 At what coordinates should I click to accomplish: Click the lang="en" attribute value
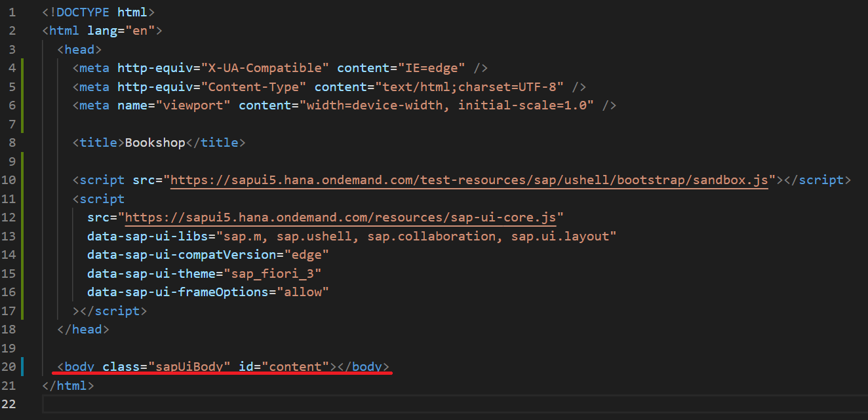click(139, 30)
